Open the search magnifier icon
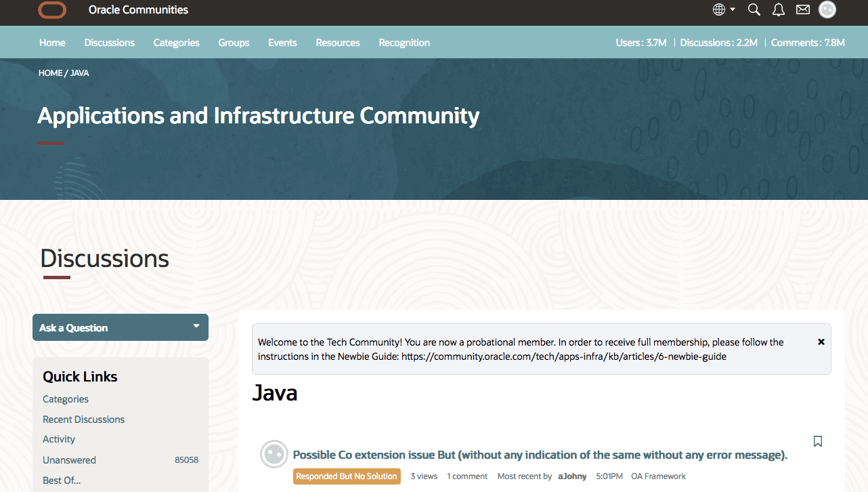The image size is (868, 492). (754, 9)
